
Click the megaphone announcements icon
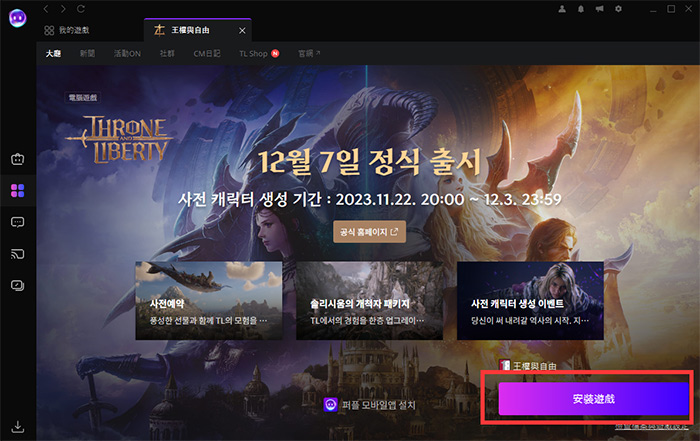pyautogui.click(x=600, y=9)
